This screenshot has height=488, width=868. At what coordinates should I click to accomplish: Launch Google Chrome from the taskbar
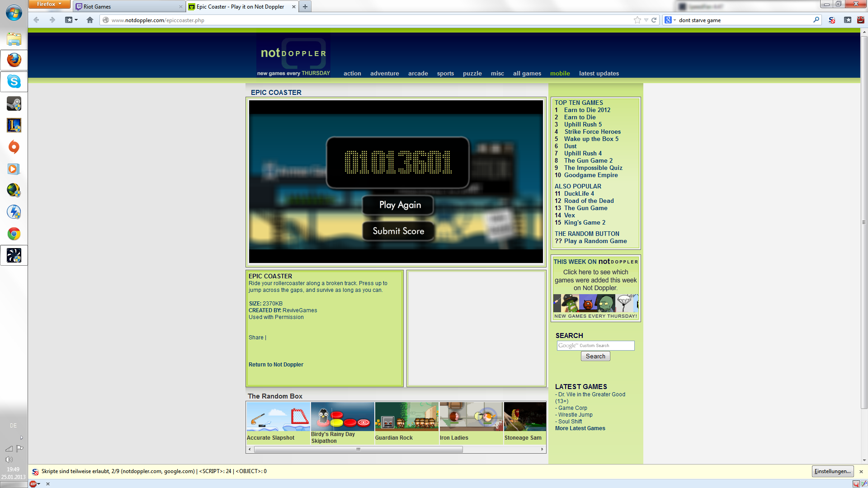tap(14, 234)
